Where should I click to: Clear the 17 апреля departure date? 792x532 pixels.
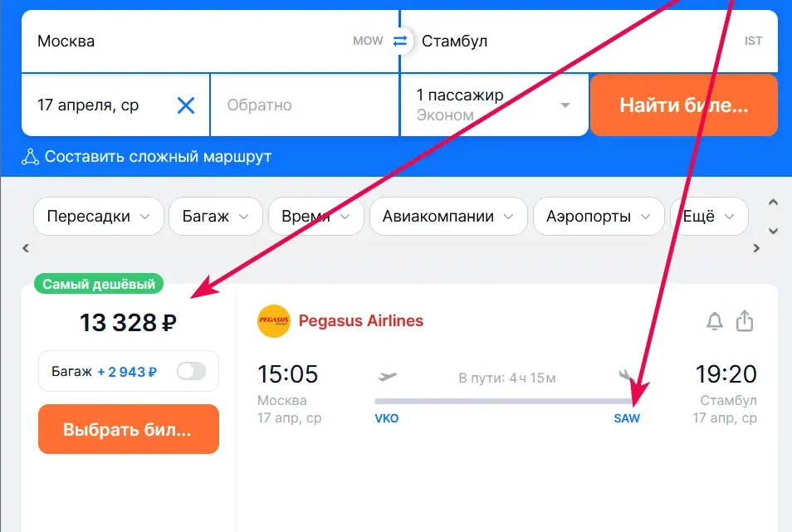pyautogui.click(x=186, y=105)
